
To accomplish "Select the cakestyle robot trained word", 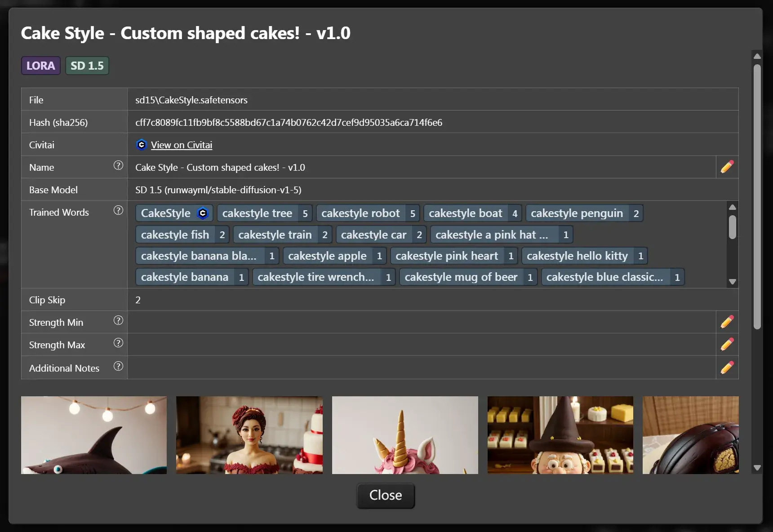I will 368,213.
